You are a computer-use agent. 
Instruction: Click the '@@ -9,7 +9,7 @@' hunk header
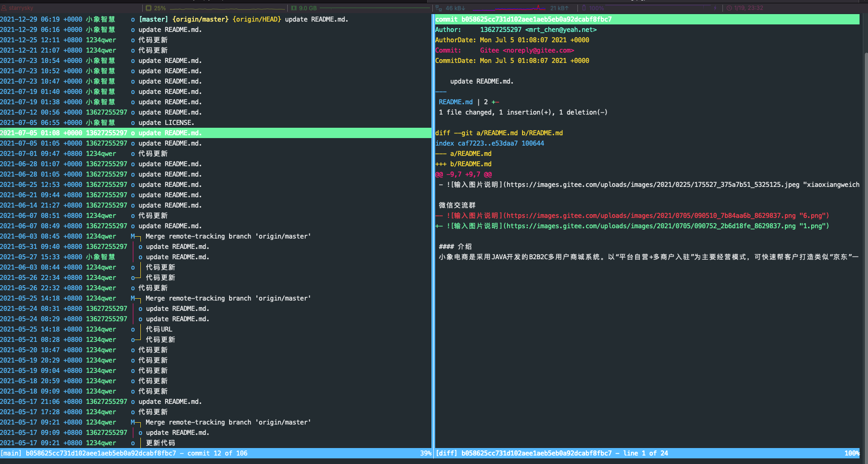click(463, 174)
